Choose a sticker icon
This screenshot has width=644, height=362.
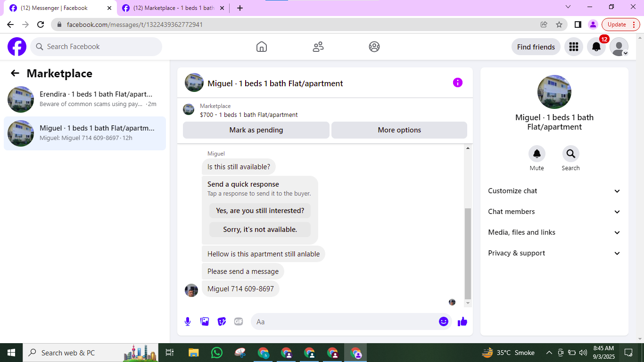(222, 321)
